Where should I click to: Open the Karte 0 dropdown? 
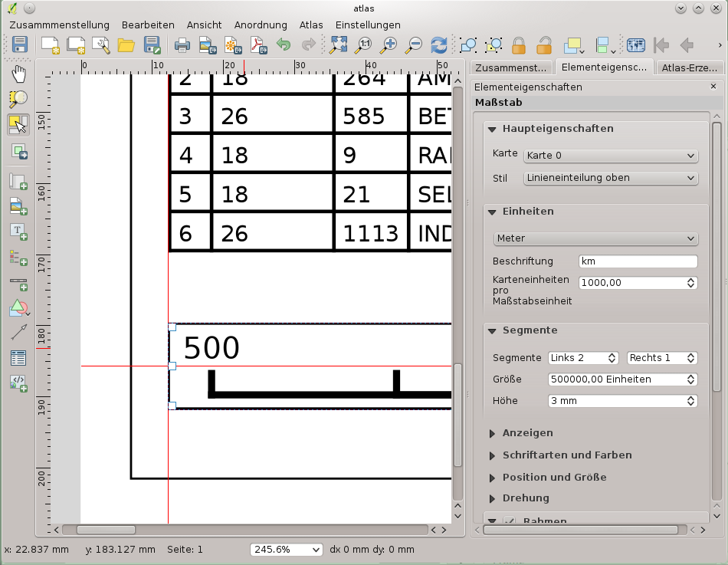click(x=611, y=156)
